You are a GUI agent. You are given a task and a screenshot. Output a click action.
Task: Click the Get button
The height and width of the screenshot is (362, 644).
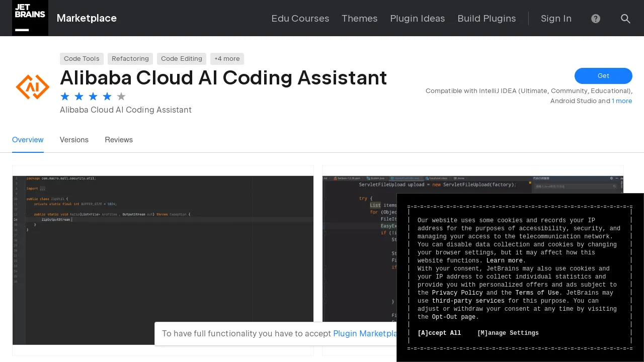pyautogui.click(x=603, y=76)
